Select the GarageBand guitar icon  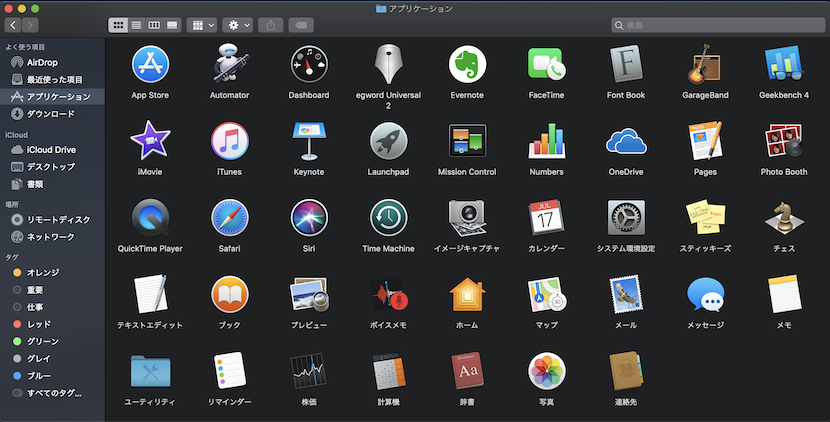click(705, 64)
